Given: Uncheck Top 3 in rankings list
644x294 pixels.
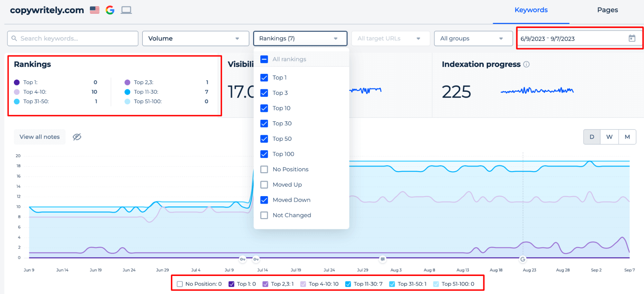Looking at the screenshot, I should pos(264,93).
